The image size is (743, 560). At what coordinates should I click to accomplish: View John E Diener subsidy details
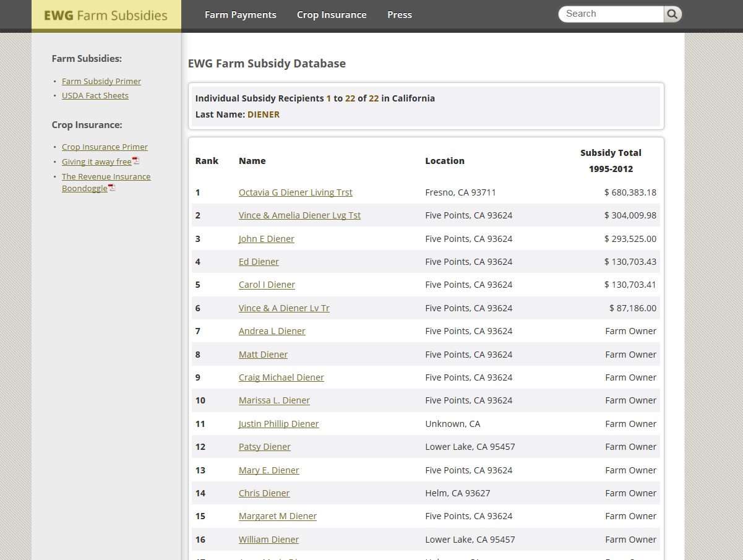(x=266, y=239)
